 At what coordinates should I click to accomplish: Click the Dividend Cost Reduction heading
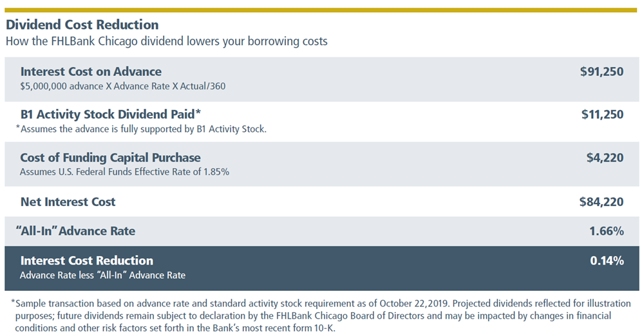point(82,24)
